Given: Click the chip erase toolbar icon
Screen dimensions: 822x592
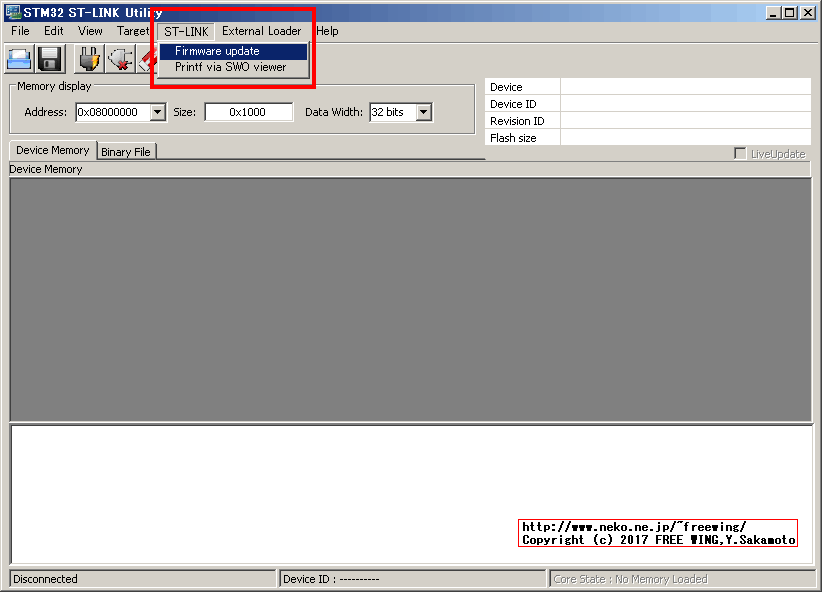Looking at the screenshot, I should 147,58.
